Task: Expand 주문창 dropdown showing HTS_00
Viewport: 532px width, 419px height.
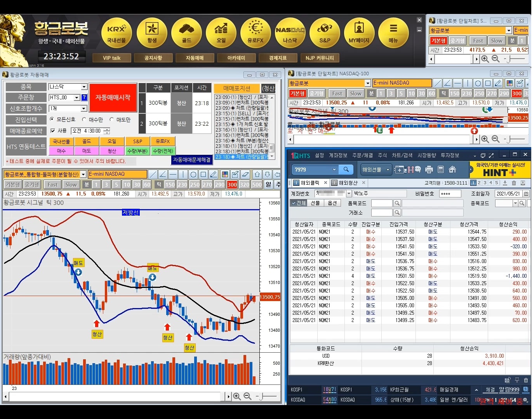Action: click(76, 98)
